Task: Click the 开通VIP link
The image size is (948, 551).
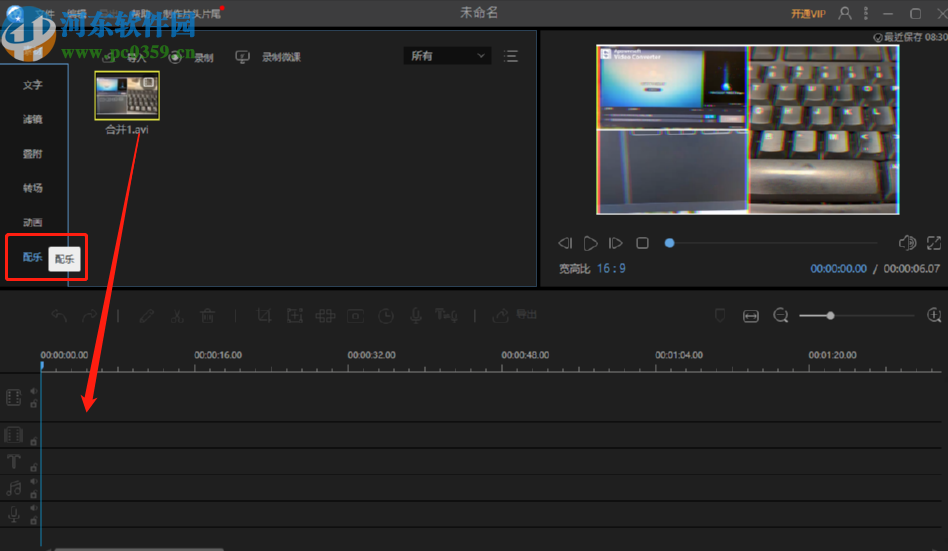Action: tap(808, 14)
